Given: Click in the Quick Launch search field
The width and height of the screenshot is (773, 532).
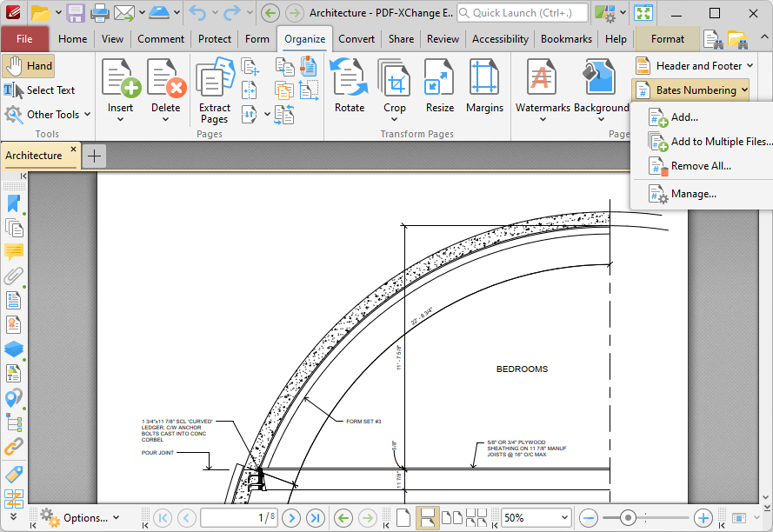Looking at the screenshot, I should pyautogui.click(x=523, y=13).
